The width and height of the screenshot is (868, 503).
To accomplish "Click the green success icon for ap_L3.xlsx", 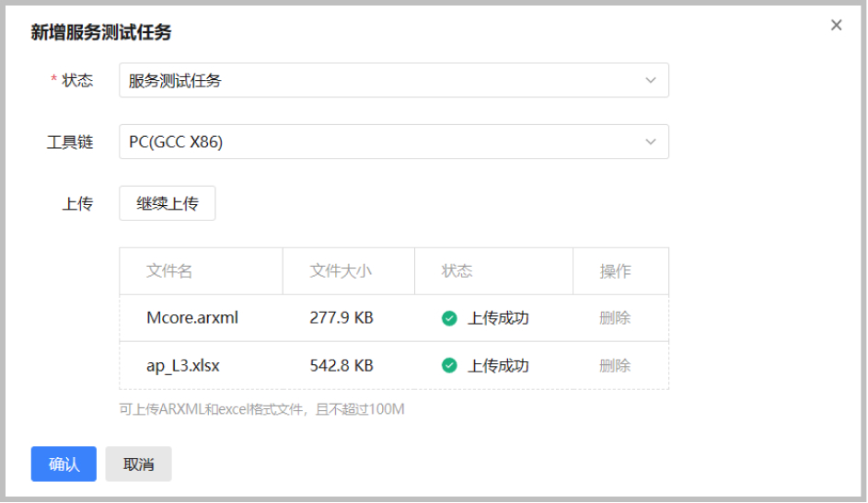I will (449, 366).
